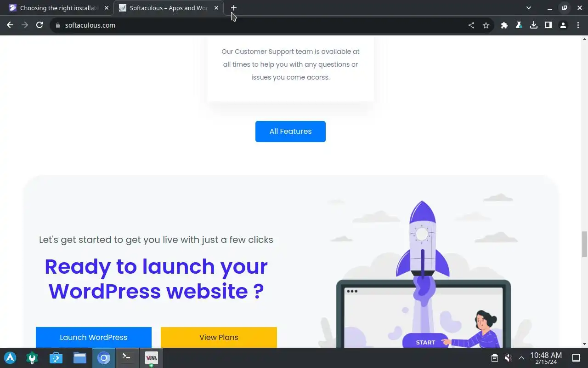Click the All Features button
This screenshot has width=588, height=368.
coord(290,132)
